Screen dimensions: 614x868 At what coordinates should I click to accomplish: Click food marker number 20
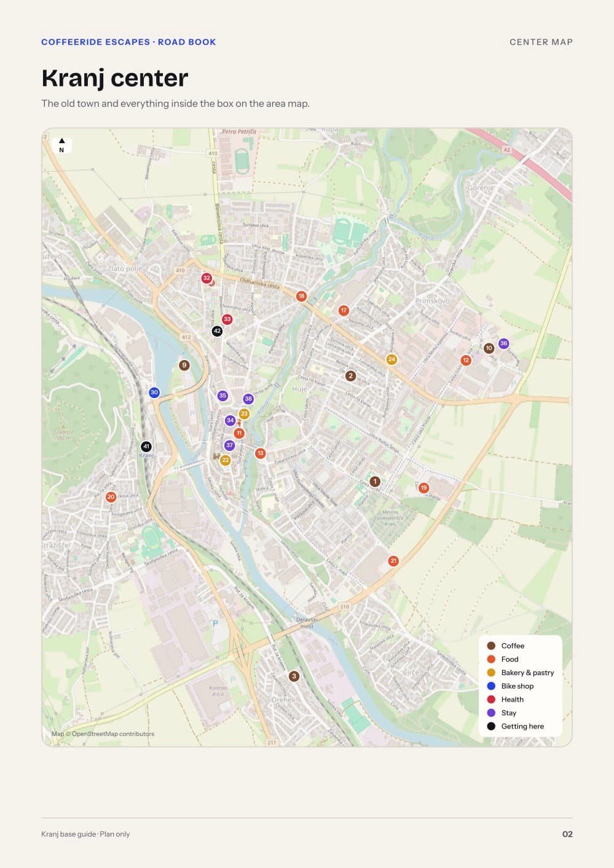click(111, 497)
